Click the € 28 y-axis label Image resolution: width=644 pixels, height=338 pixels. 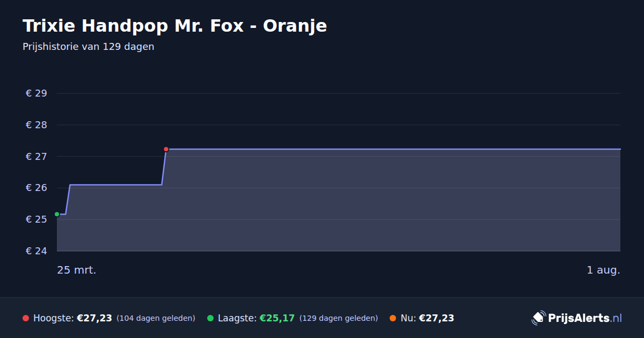click(36, 125)
